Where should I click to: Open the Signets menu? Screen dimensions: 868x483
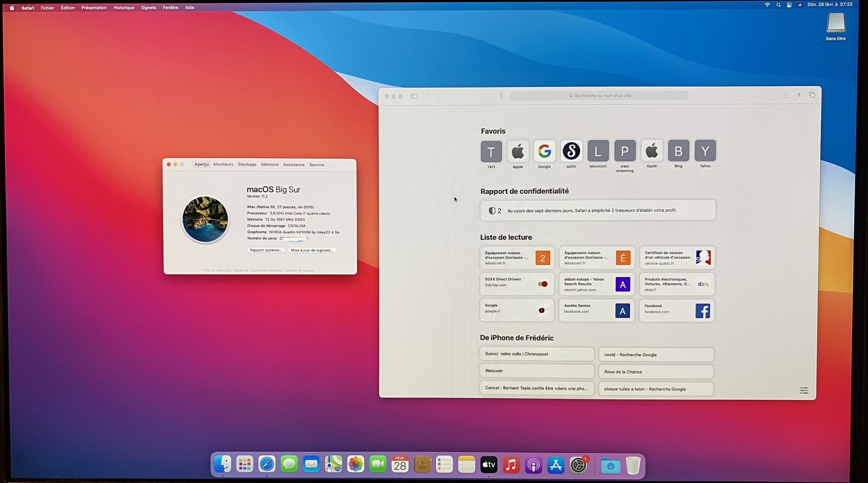[x=148, y=8]
